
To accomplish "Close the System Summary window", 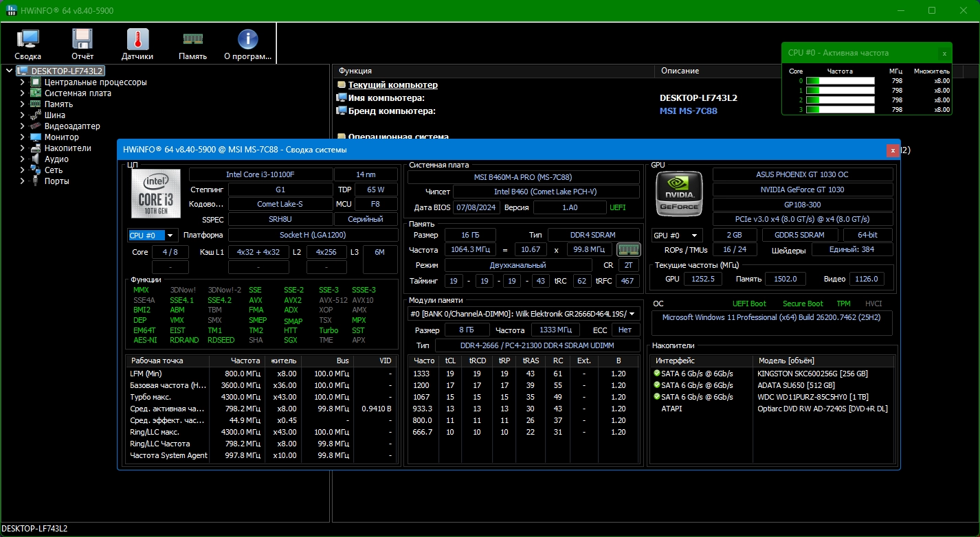I will coord(893,150).
